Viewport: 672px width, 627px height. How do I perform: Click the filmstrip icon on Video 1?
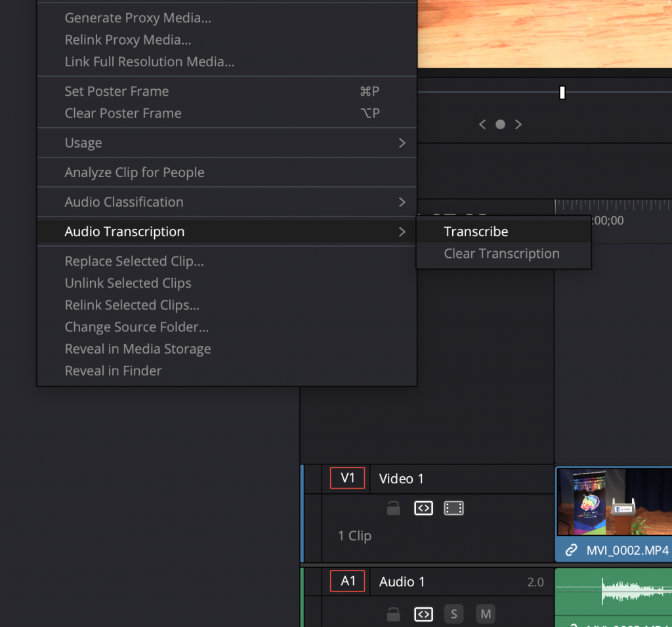click(453, 508)
